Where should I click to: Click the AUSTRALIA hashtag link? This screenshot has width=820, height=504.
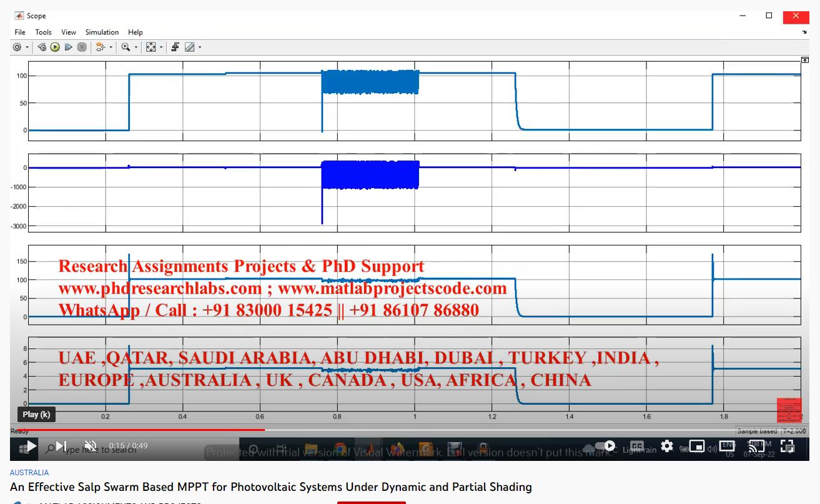[29, 473]
